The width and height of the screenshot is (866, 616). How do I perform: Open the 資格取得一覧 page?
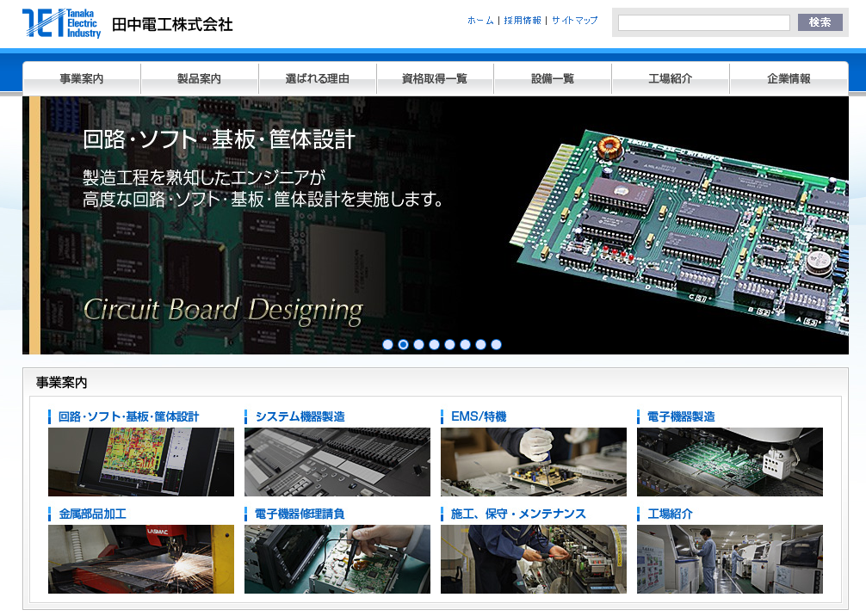[x=436, y=77]
